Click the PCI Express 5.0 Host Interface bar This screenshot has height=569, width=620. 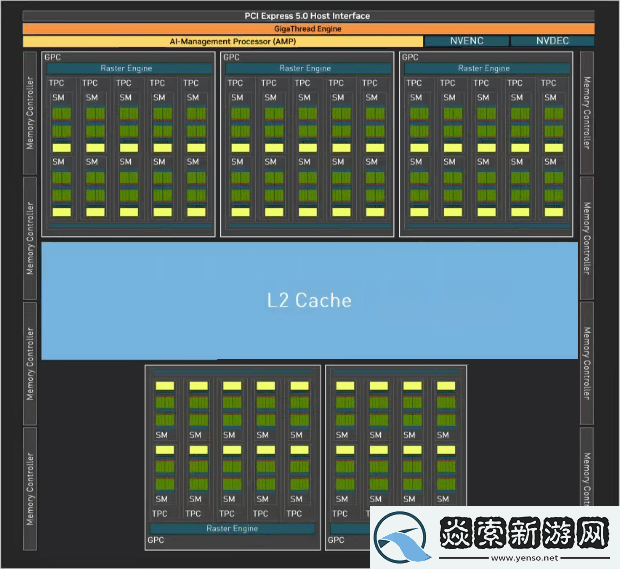tap(307, 16)
